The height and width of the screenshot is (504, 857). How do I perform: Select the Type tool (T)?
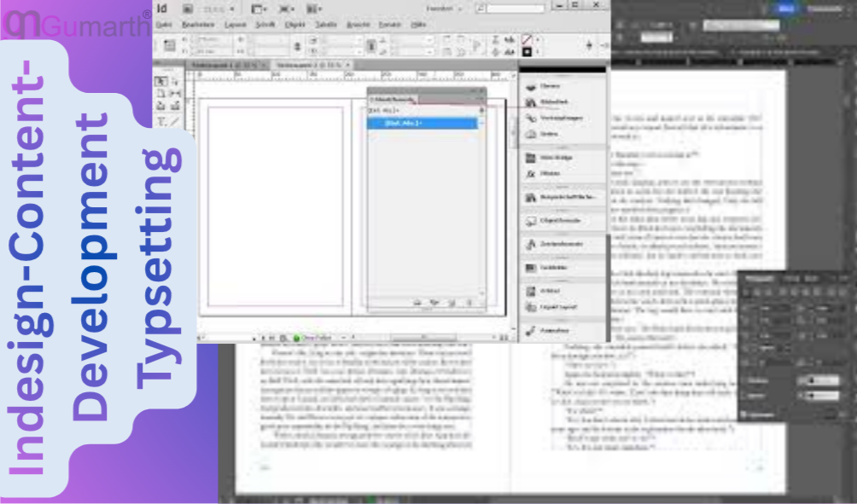click(x=160, y=121)
